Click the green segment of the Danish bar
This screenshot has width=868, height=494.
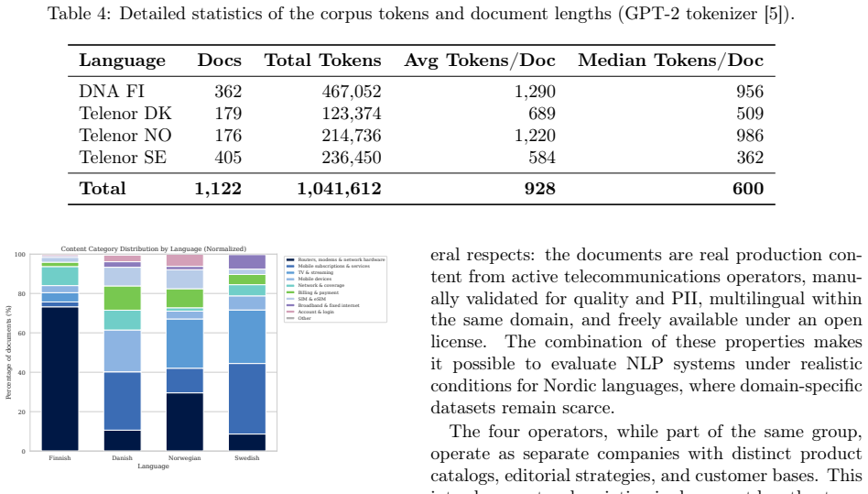point(123,298)
